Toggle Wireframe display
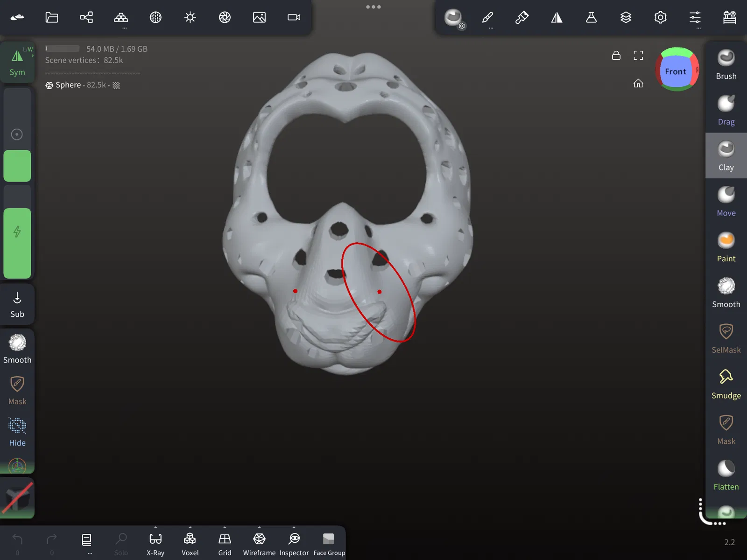This screenshot has height=560, width=747. coord(259,544)
